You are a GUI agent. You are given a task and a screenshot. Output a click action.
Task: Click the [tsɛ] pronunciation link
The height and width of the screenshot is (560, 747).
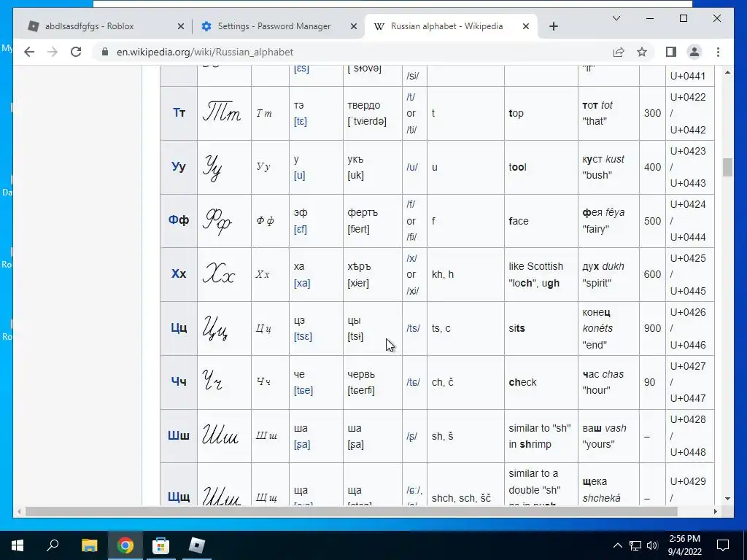click(x=303, y=337)
